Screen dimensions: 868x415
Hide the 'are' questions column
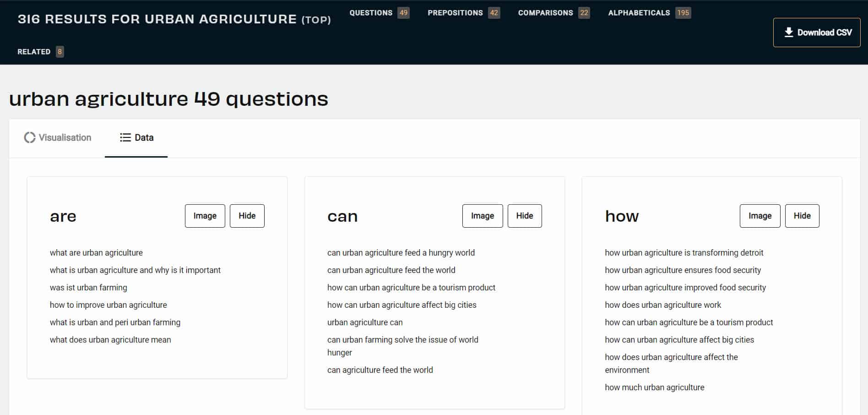(247, 215)
